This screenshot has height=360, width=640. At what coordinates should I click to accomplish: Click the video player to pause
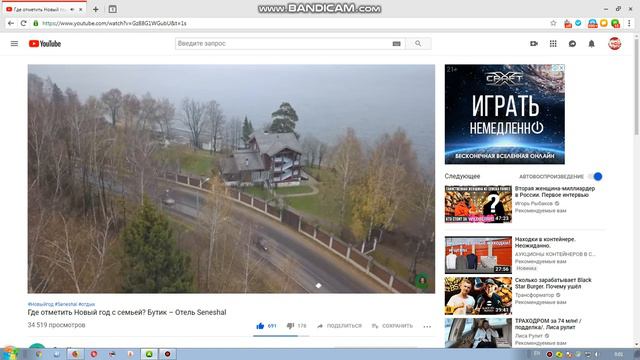(x=231, y=179)
